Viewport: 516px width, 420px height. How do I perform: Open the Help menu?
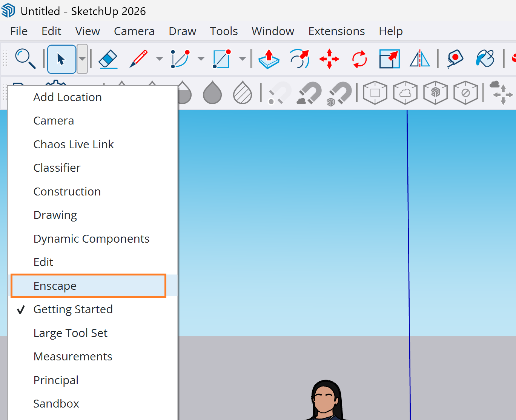pos(391,31)
